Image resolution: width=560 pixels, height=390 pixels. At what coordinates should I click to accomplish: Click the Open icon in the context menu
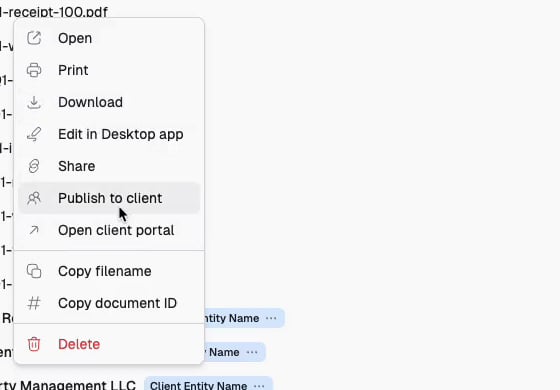pos(34,38)
